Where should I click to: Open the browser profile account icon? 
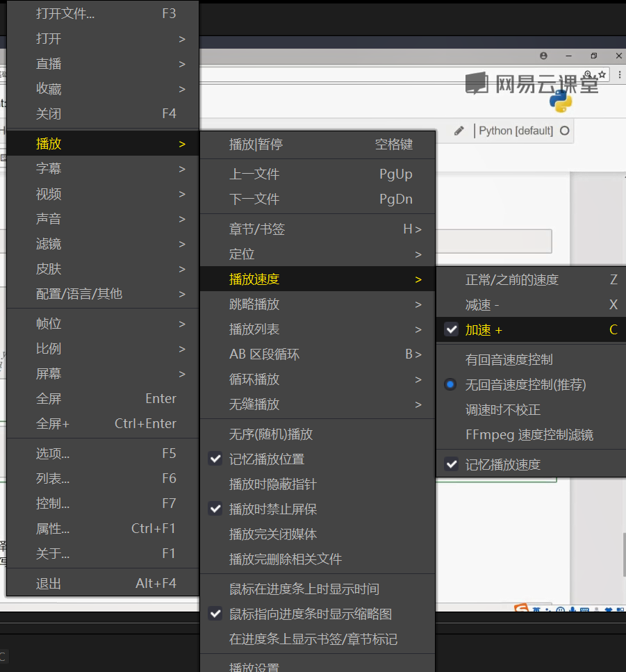(543, 56)
